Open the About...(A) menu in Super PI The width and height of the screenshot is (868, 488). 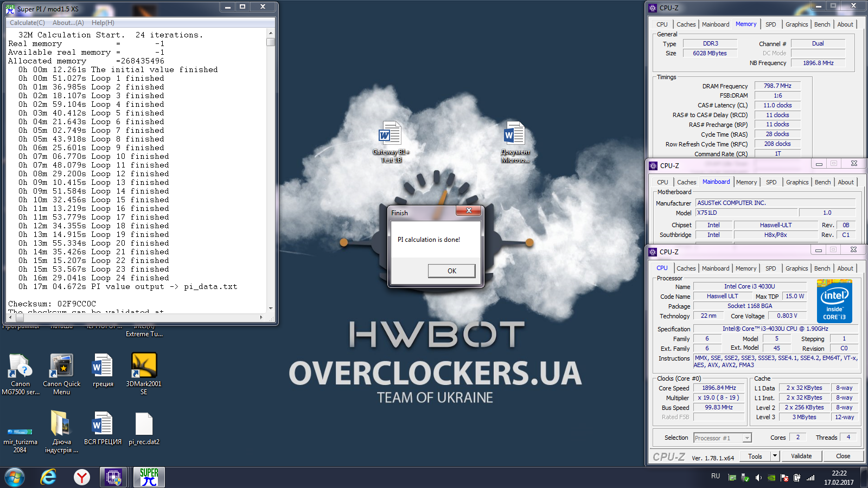tap(68, 23)
